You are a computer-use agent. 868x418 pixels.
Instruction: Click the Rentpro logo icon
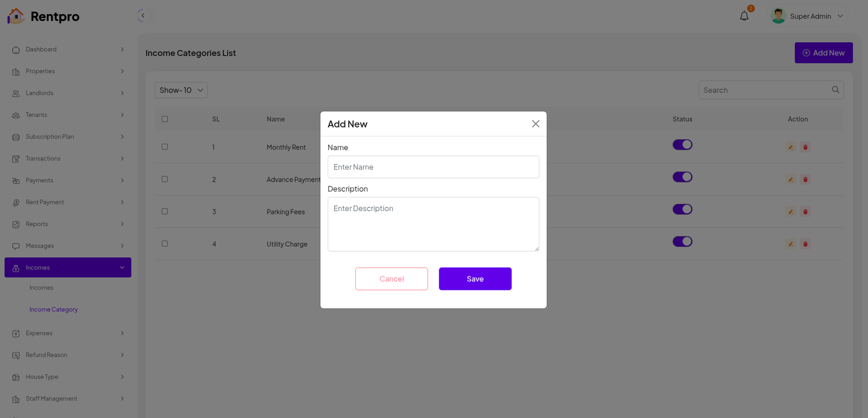16,16
